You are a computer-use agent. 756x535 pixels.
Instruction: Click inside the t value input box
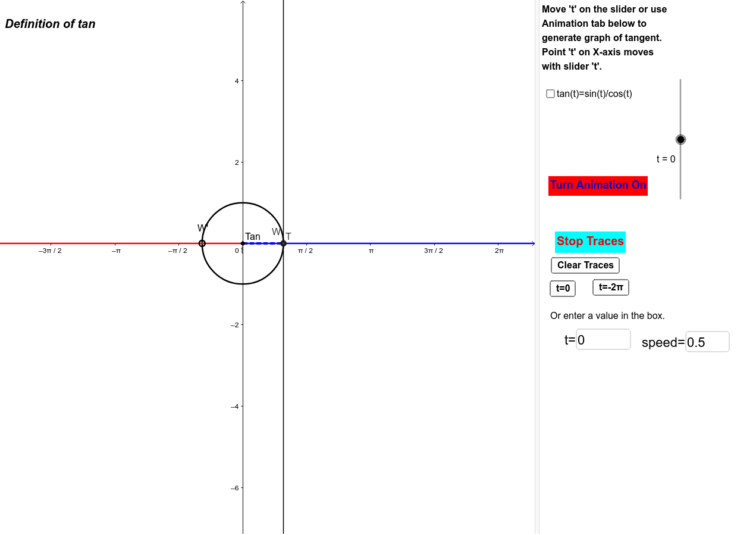click(603, 339)
